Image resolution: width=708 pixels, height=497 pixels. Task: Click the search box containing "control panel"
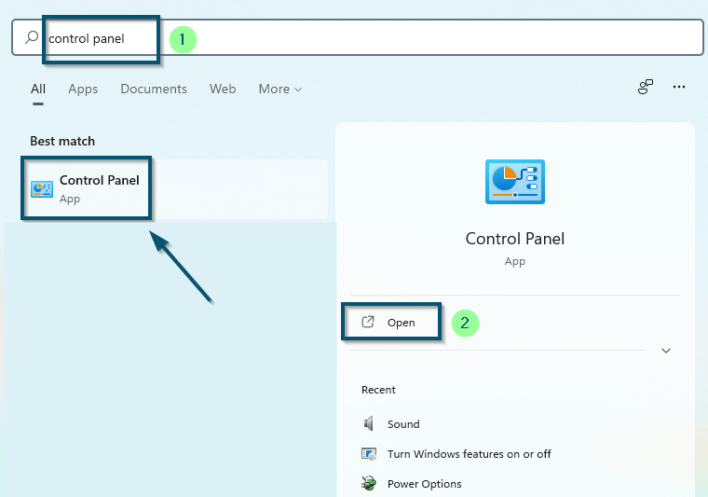tap(357, 37)
